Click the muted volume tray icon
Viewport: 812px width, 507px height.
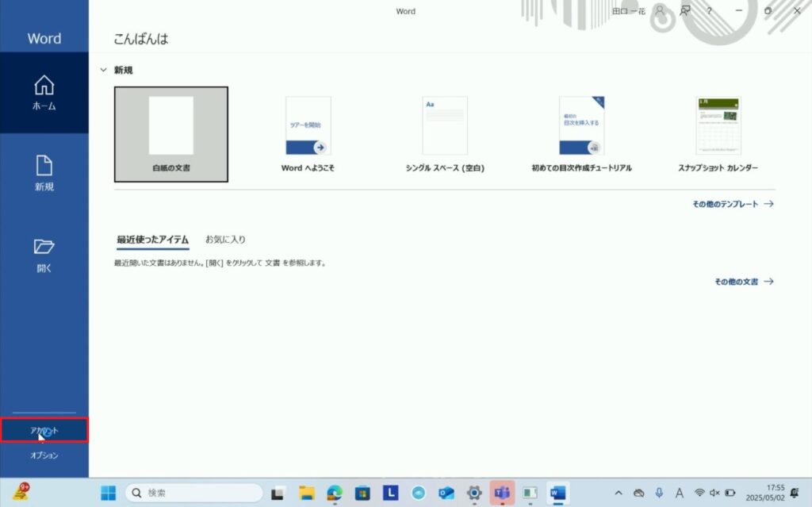point(714,493)
